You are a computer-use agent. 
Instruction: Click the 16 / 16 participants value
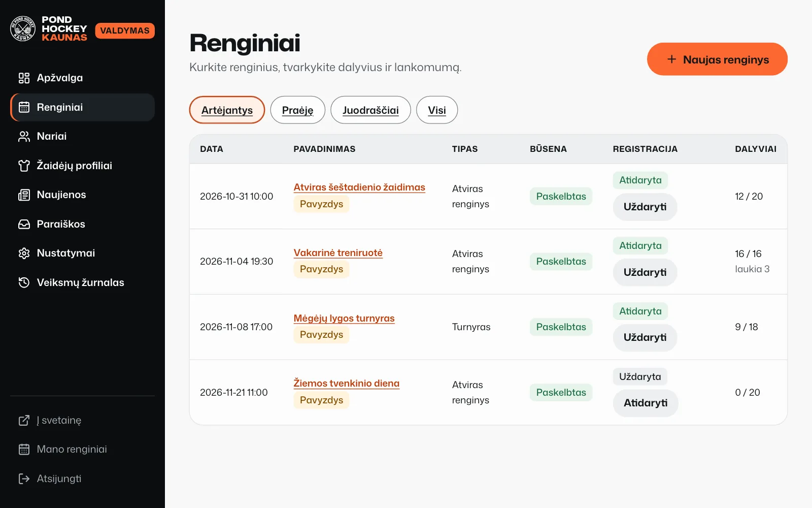(x=748, y=253)
